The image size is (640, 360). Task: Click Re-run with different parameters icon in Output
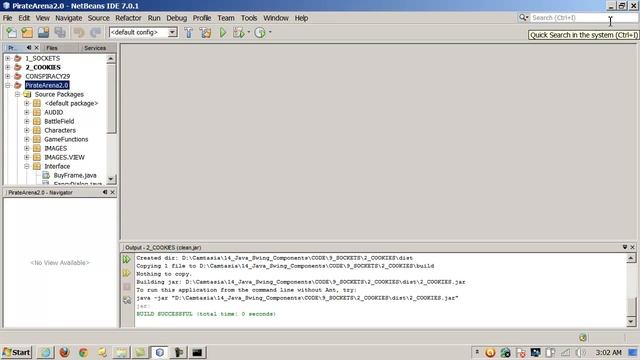[127, 273]
